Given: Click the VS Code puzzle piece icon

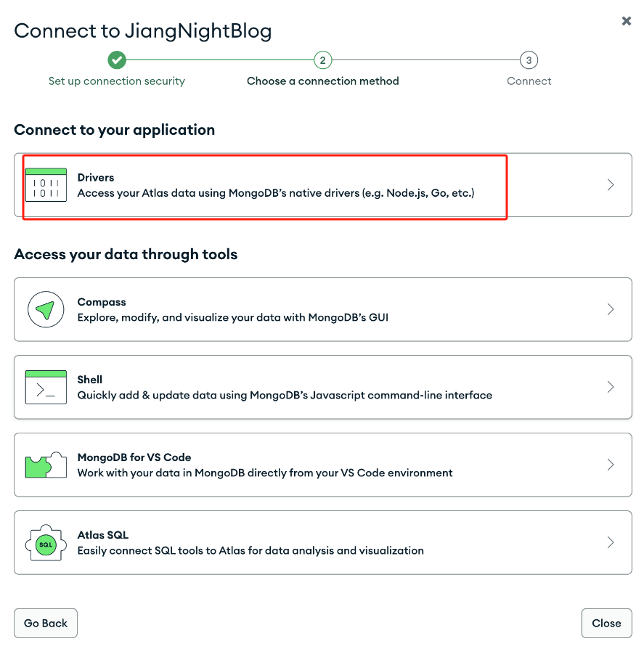Looking at the screenshot, I should (46, 465).
